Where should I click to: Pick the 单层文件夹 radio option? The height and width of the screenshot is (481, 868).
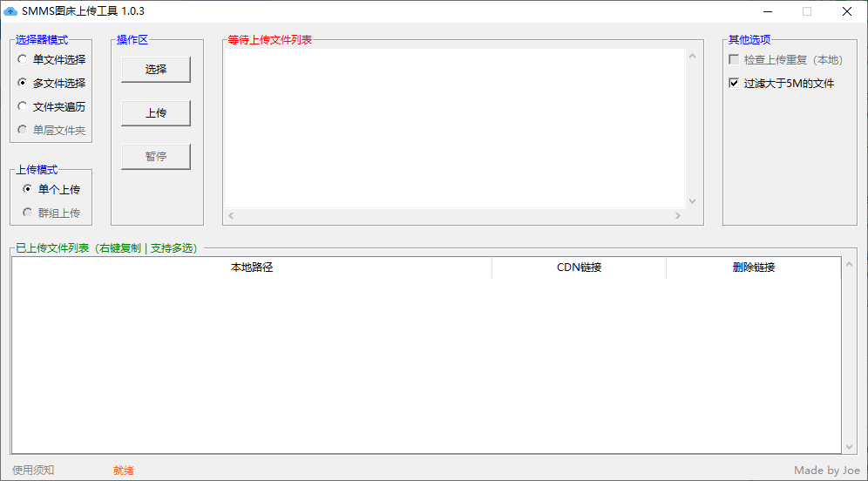51,130
